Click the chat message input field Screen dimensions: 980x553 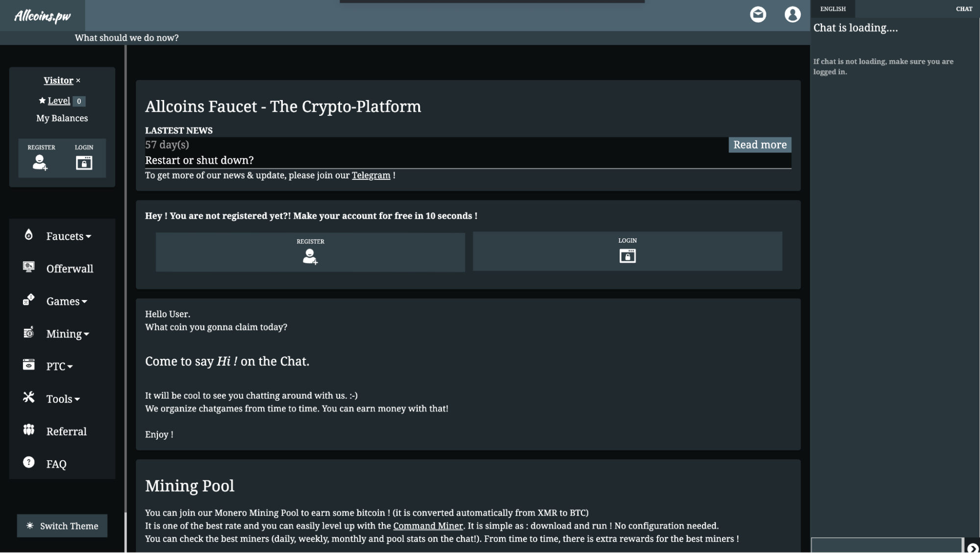pos(887,546)
